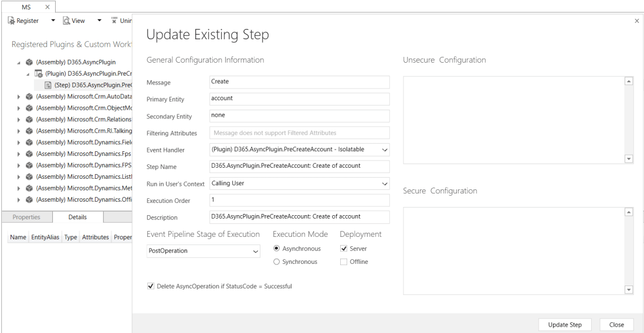Expand the Microsoft.Crm.Relations assembly node

coord(19,120)
